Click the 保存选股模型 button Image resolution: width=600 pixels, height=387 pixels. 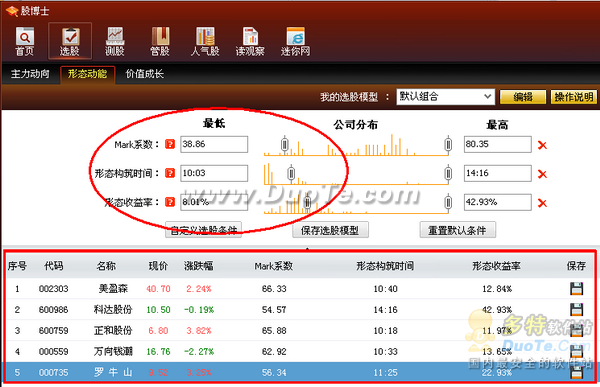(330, 230)
